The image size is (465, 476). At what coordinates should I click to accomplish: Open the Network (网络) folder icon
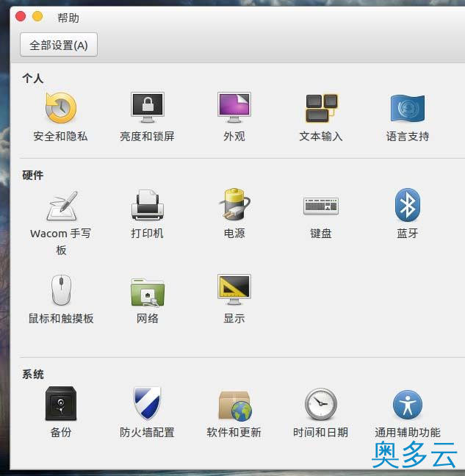[148, 292]
